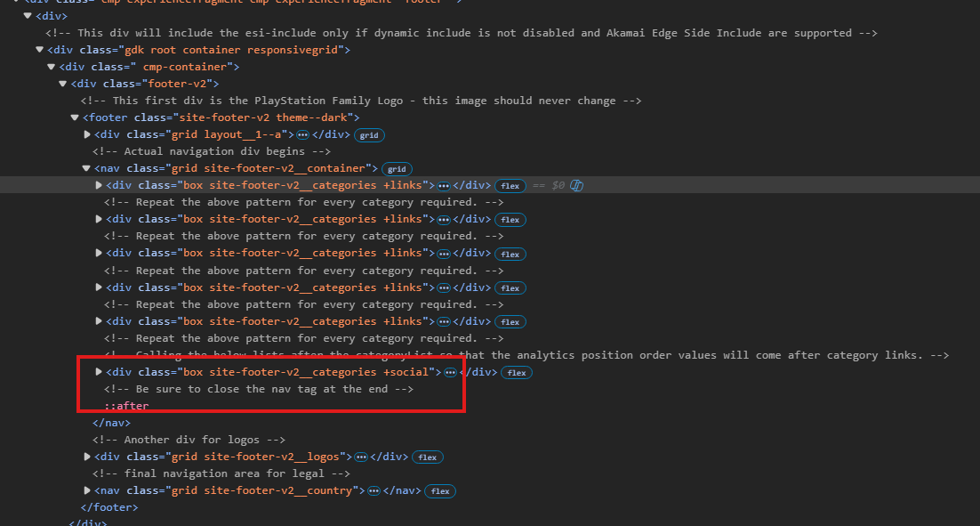The width and height of the screenshot is (980, 526).
Task: Expand the site-footer-v2__country nav node
Action: point(87,490)
